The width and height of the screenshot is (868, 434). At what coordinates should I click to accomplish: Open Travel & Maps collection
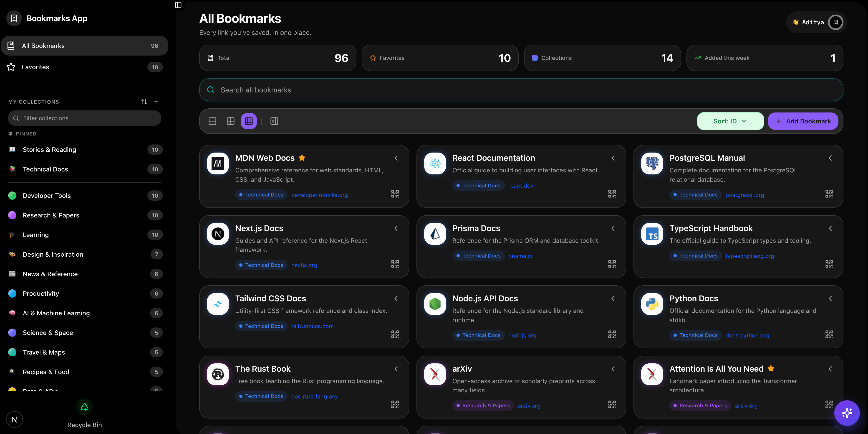tap(85, 352)
